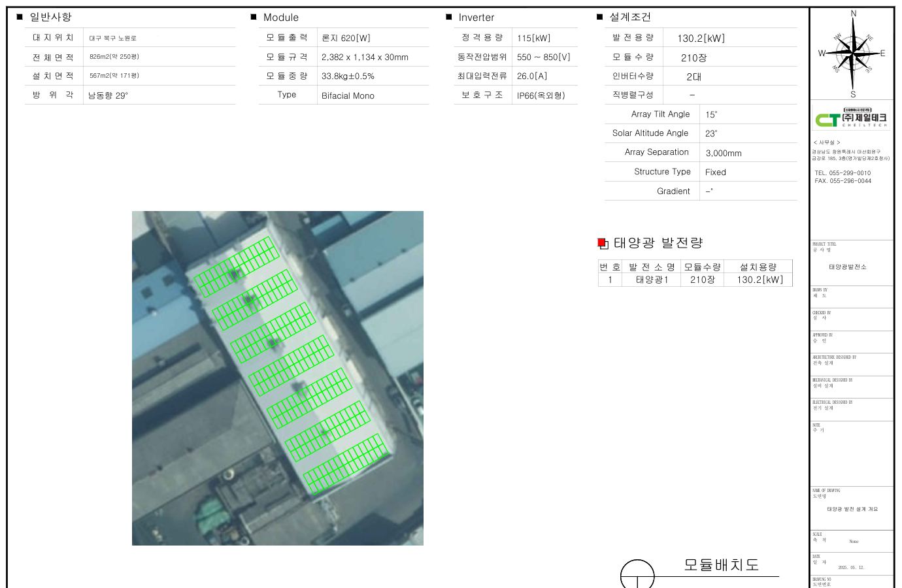Click the square bullet before Module heading
902x588 pixels.
point(254,17)
